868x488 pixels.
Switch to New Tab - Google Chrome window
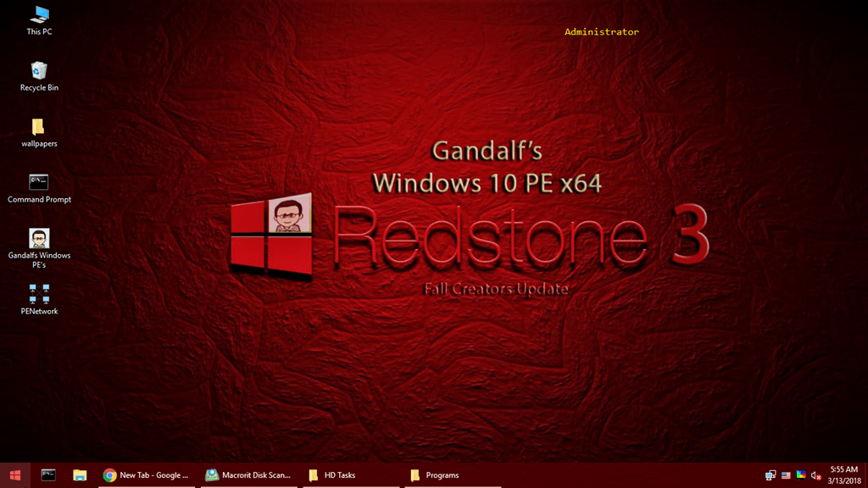coord(146,475)
